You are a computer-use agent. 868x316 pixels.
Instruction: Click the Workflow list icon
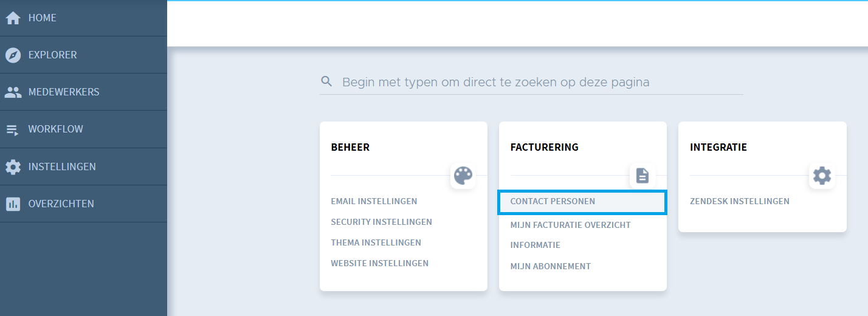point(13,129)
